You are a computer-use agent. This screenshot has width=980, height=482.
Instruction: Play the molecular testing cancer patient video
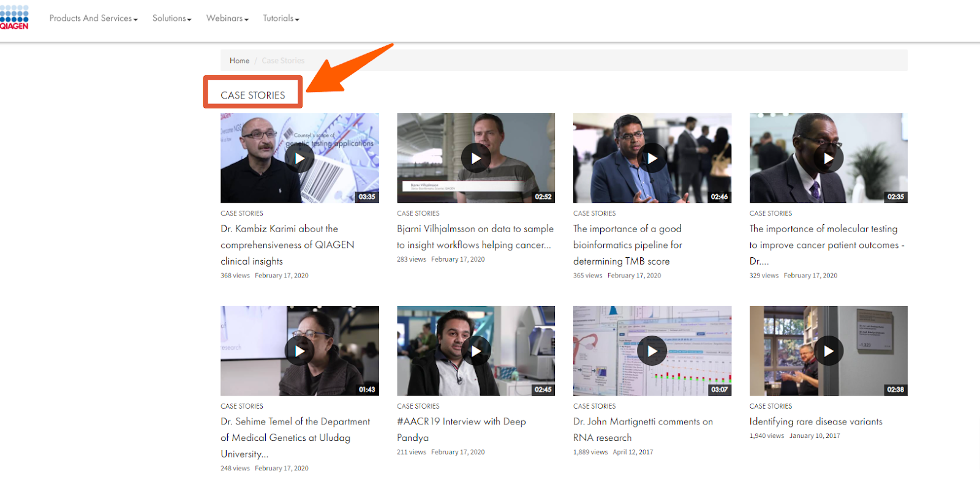(x=829, y=158)
